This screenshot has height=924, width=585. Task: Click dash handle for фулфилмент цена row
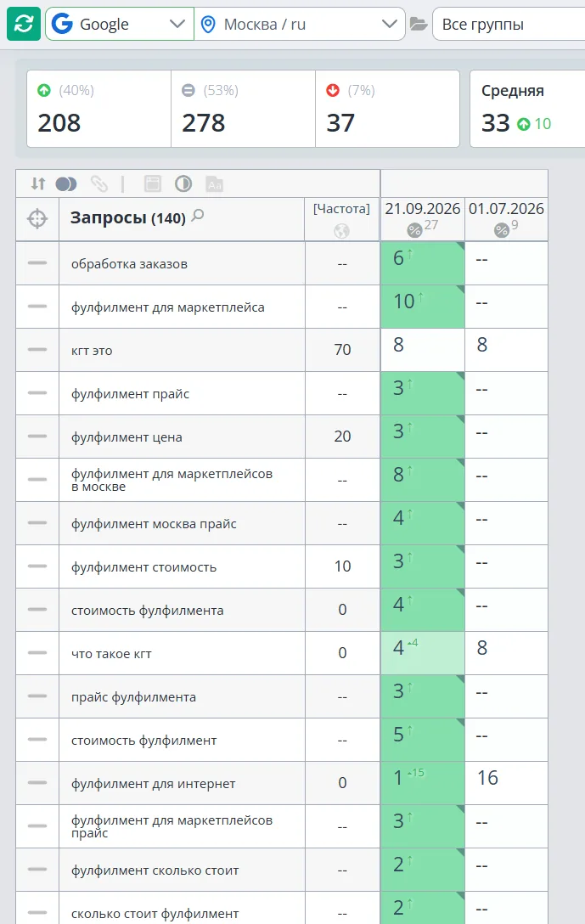37,436
